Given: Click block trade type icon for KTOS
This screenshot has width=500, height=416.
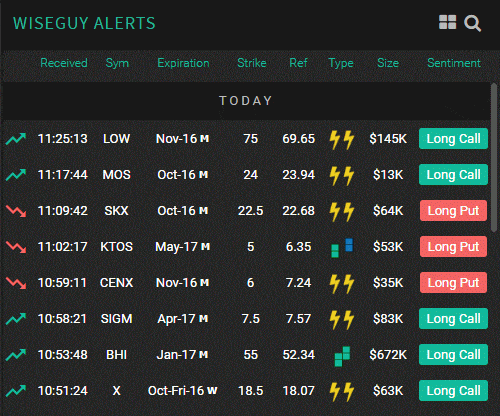Looking at the screenshot, I should (x=342, y=248).
